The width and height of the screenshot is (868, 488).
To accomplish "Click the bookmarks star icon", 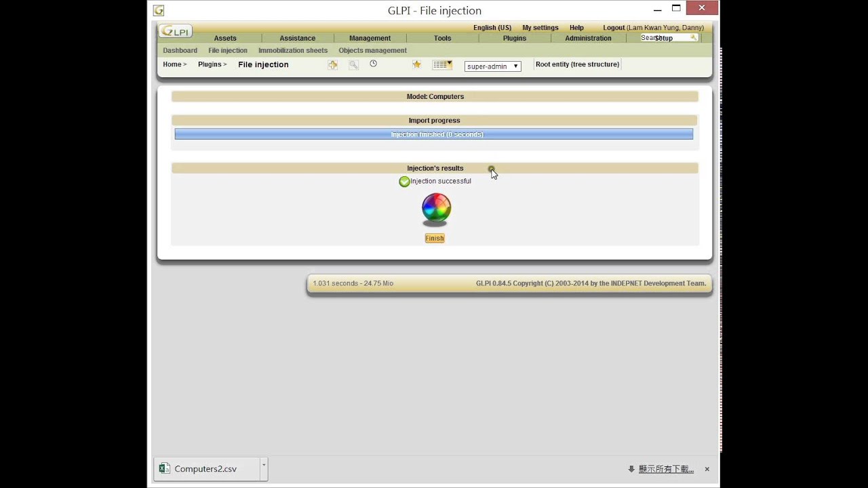I will (x=416, y=64).
